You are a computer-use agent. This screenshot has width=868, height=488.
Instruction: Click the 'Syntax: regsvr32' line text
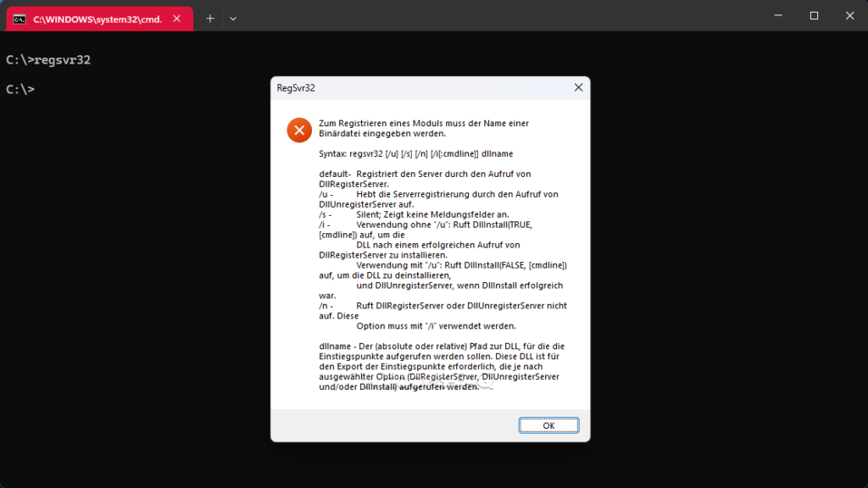pos(415,154)
